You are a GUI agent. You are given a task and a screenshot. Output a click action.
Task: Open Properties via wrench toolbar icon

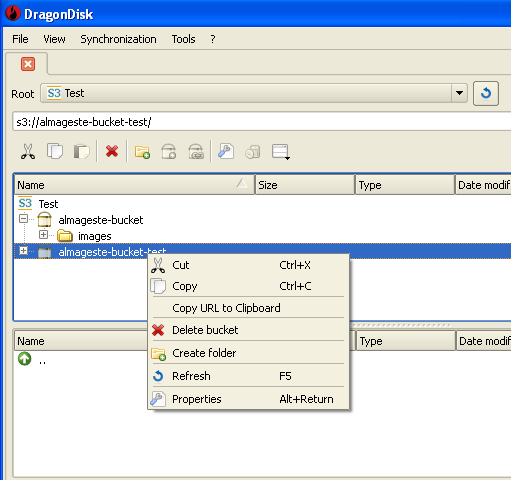coord(226,152)
